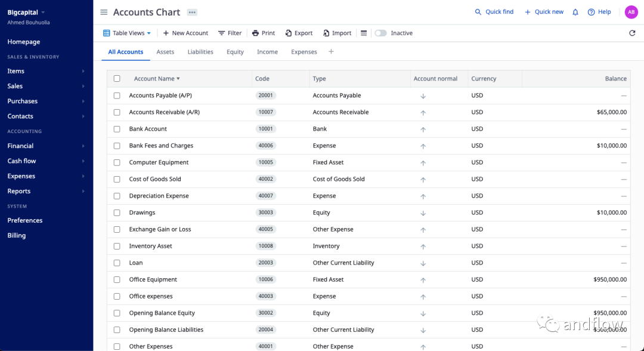Print the accounts chart
The width and height of the screenshot is (644, 351).
point(263,33)
